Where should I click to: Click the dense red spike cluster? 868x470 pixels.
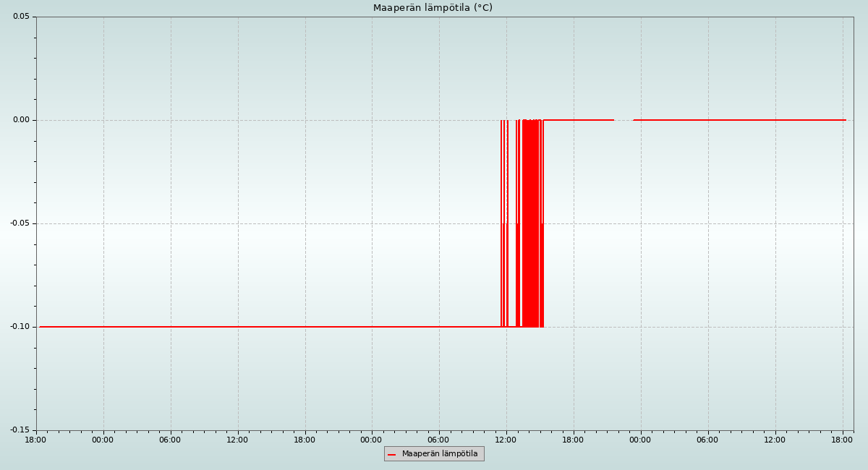(532, 224)
